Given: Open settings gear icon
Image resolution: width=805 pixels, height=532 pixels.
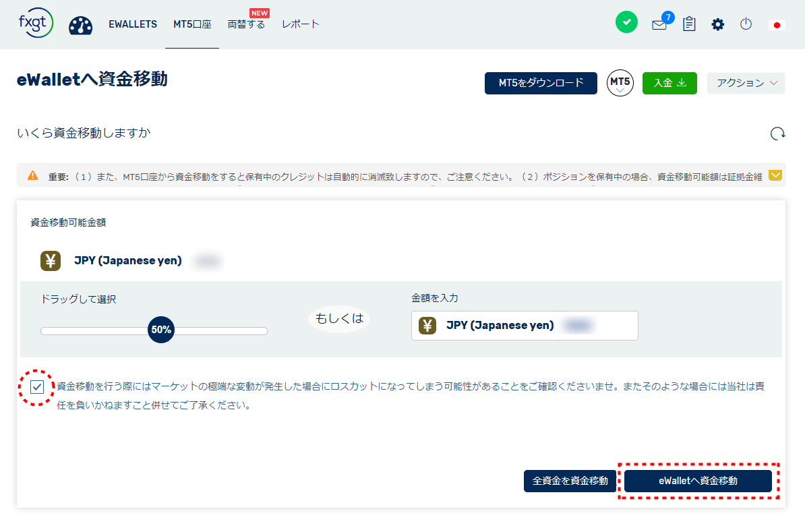Looking at the screenshot, I should (718, 24).
